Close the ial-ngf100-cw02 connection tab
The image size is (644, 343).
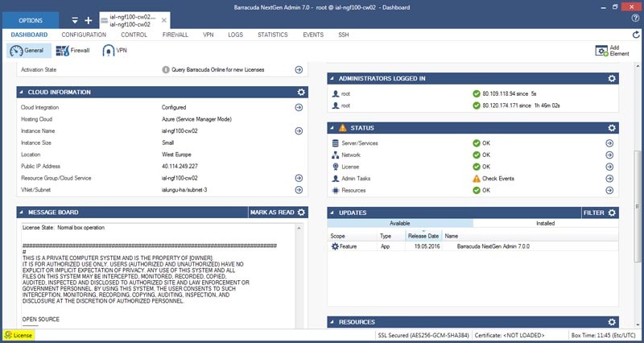pyautogui.click(x=164, y=20)
